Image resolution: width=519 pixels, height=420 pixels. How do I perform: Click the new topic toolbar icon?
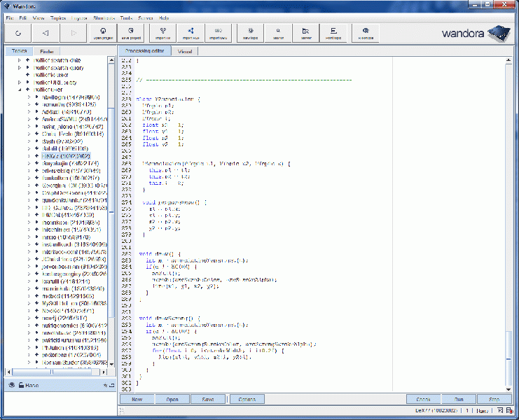click(x=249, y=33)
